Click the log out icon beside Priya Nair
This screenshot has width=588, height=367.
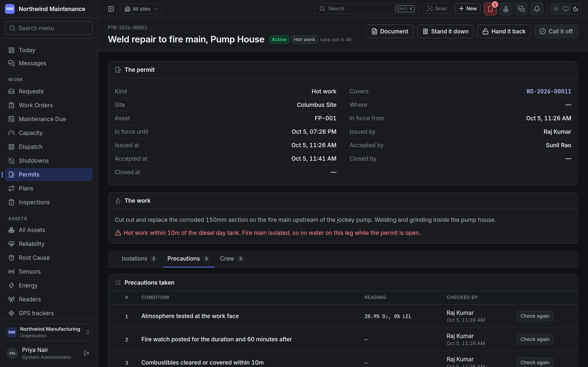click(x=87, y=353)
